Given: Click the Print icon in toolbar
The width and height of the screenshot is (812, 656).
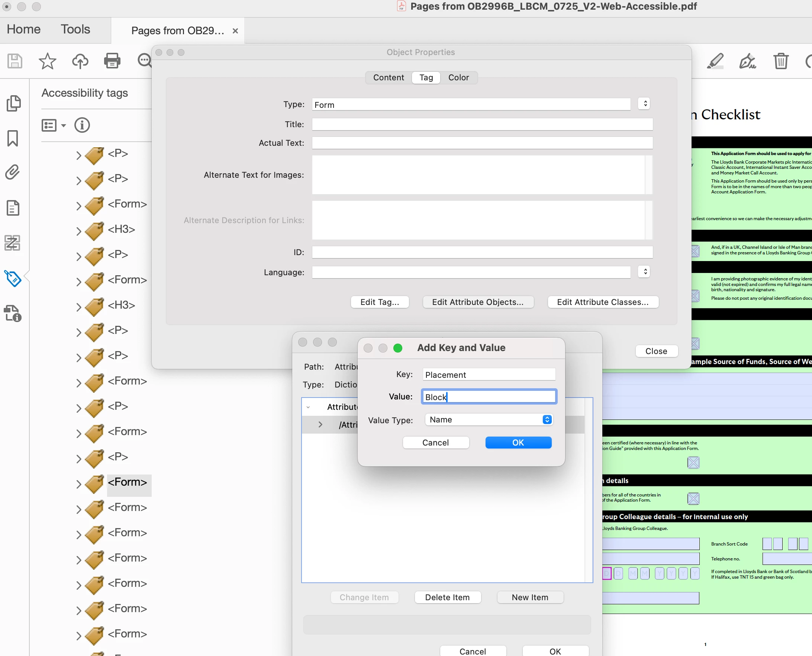Looking at the screenshot, I should pyautogui.click(x=112, y=61).
